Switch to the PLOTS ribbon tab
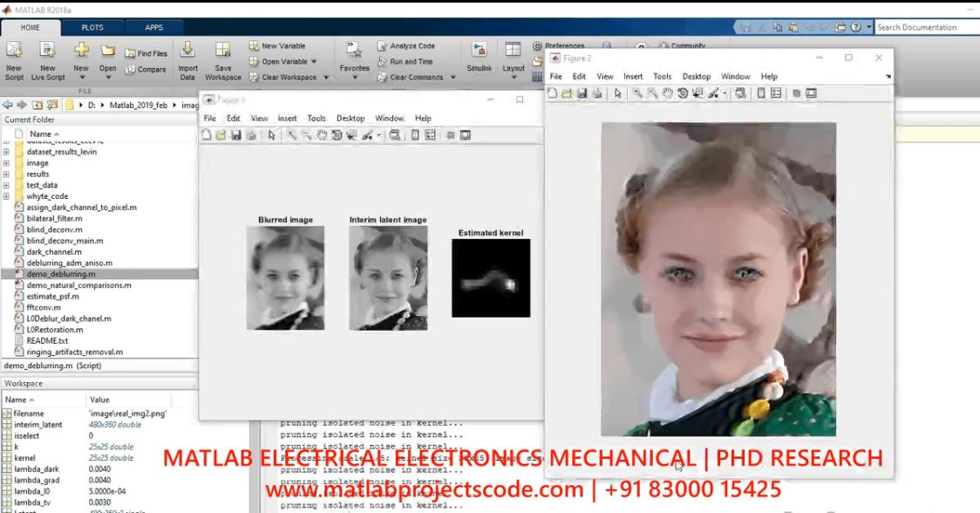 [x=92, y=27]
